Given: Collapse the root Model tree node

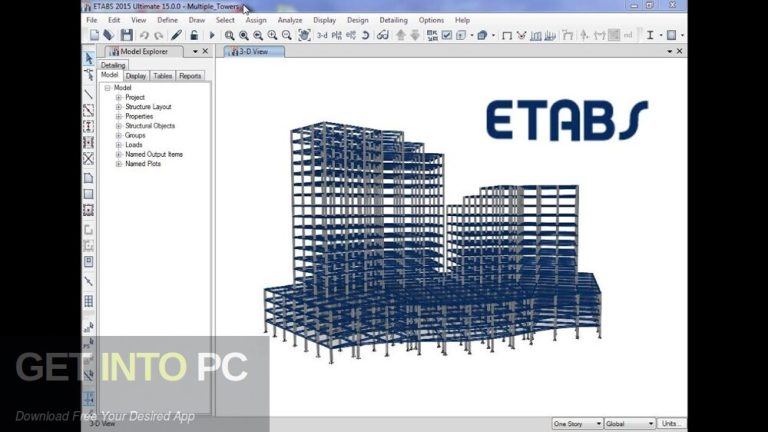Looking at the screenshot, I should [x=108, y=88].
